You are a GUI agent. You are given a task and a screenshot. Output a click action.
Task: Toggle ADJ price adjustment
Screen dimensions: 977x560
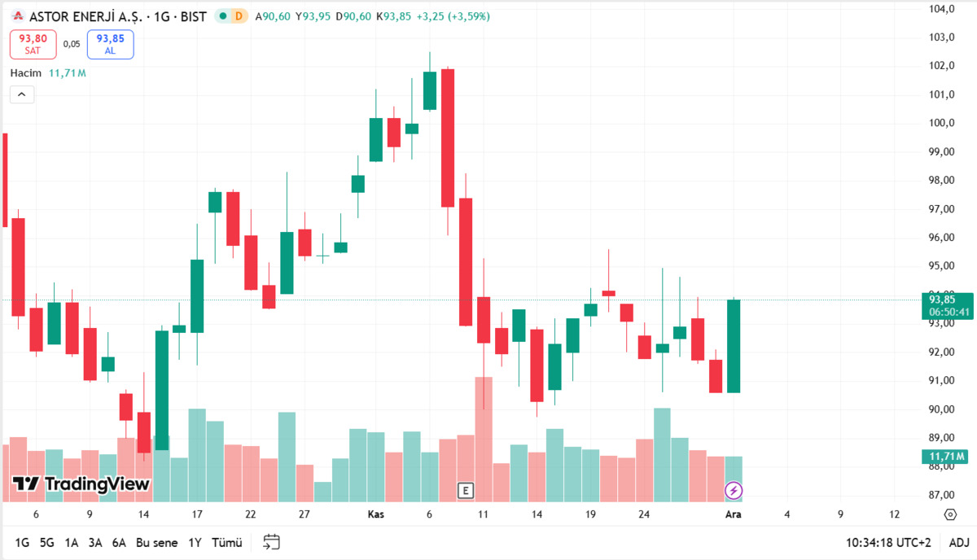click(x=959, y=542)
